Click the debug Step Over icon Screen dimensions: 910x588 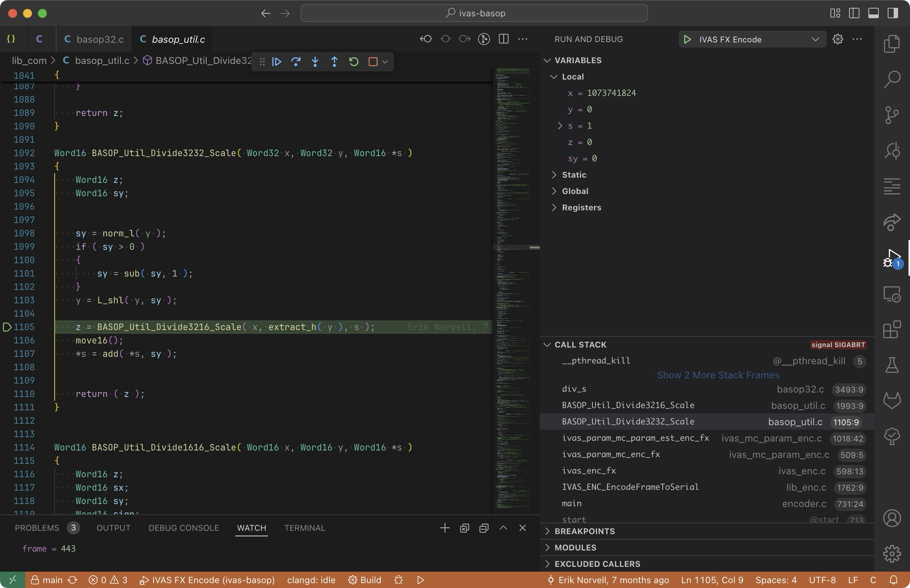pos(296,61)
